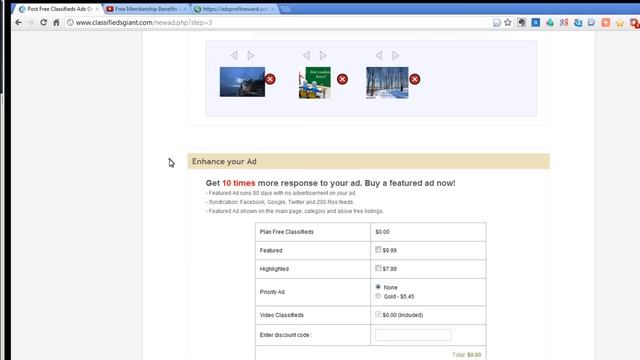Screen dimensions: 640x360
Task: Remove the first uploaded night scene photo
Action: click(x=270, y=79)
